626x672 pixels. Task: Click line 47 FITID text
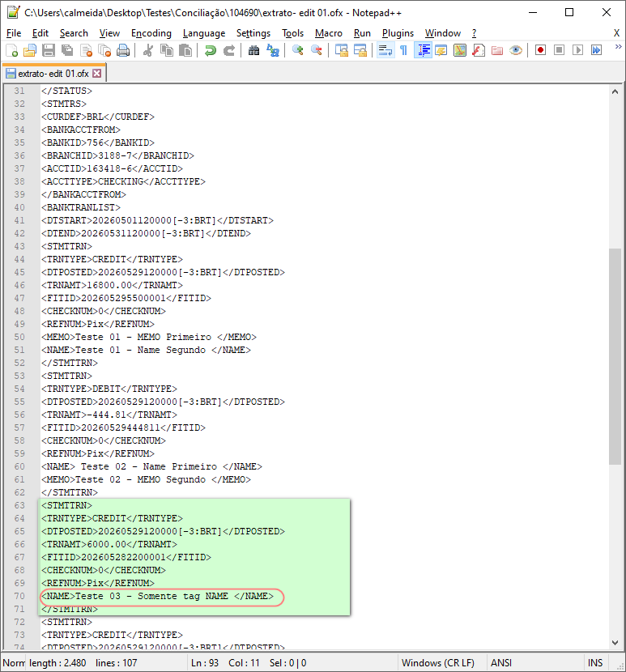coord(126,298)
